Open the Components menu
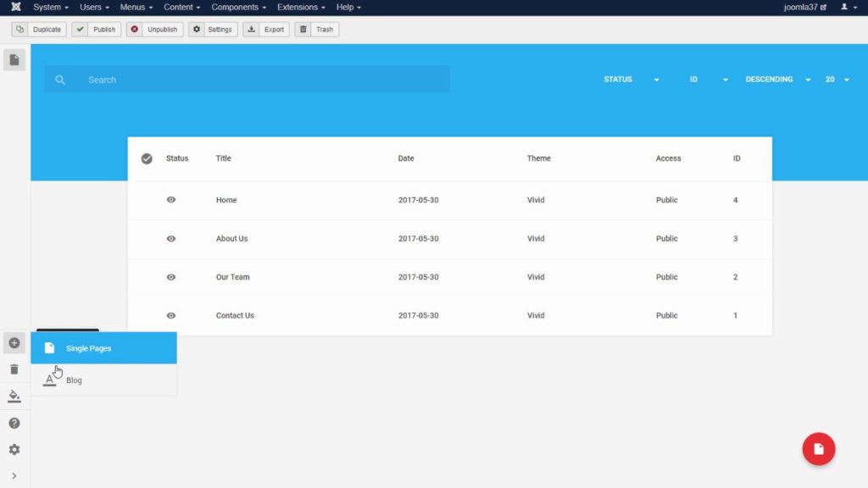 pyautogui.click(x=238, y=7)
